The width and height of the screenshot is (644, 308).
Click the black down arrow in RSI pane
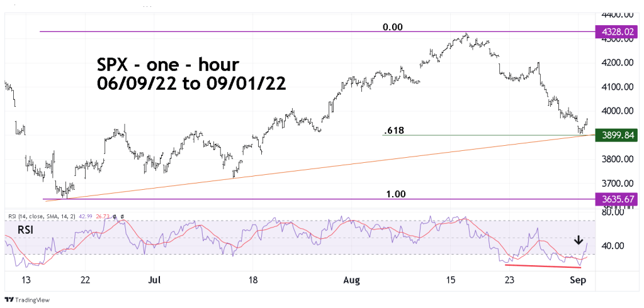578,239
